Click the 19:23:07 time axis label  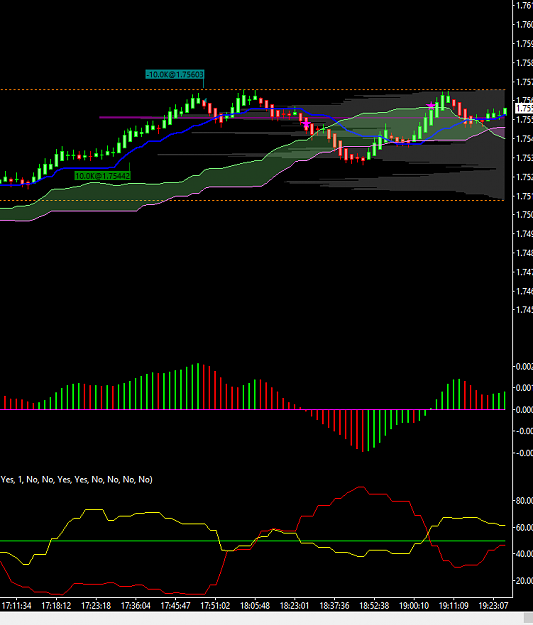point(493,606)
